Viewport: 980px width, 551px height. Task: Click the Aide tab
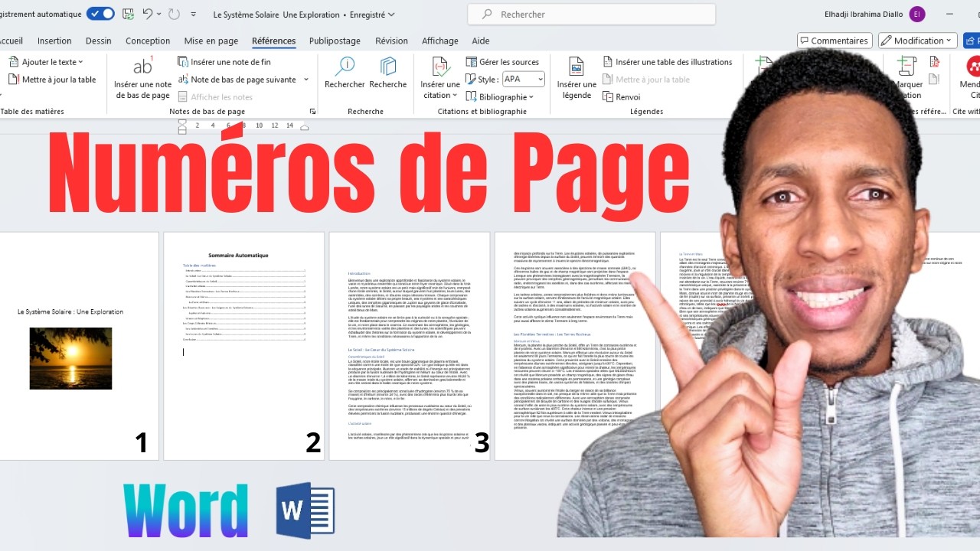tap(481, 41)
